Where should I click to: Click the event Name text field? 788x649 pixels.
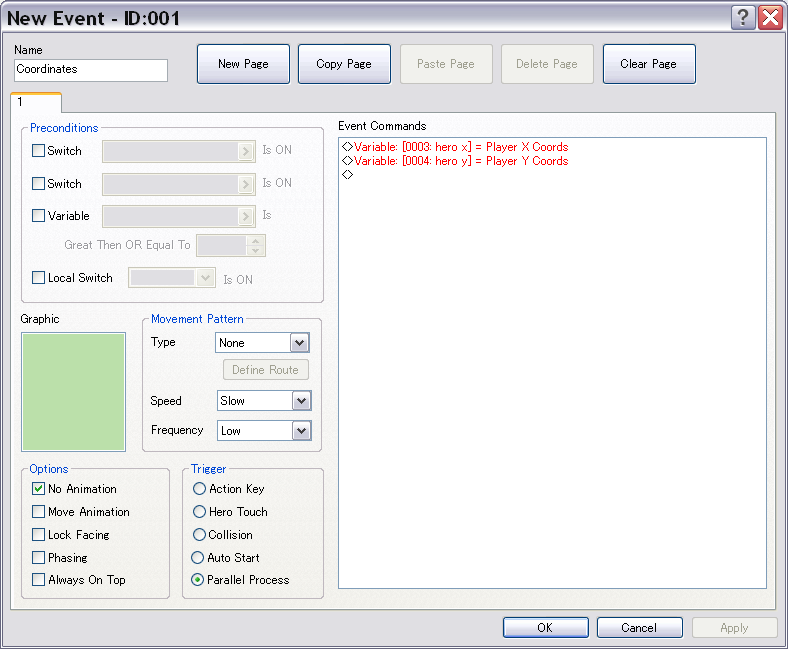tap(91, 70)
